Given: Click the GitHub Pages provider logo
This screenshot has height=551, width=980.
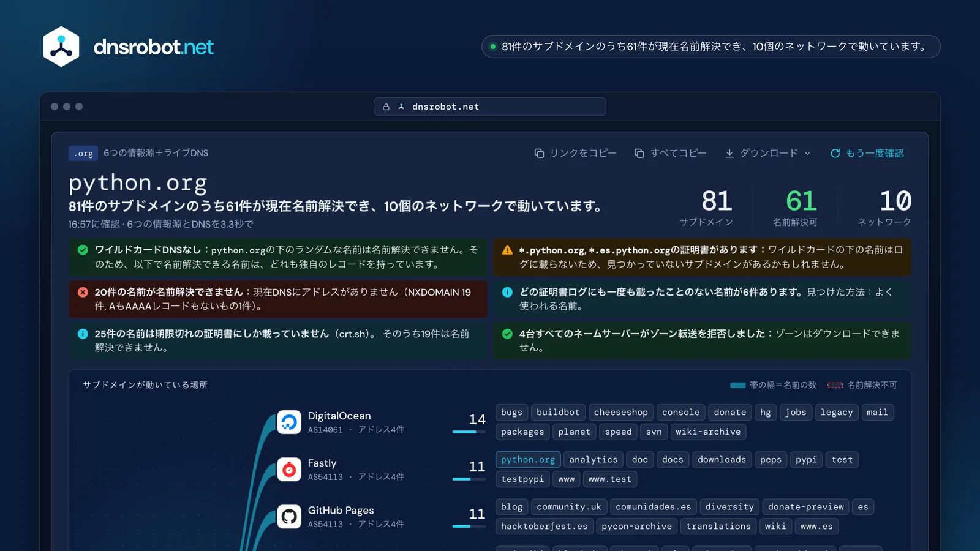Looking at the screenshot, I should point(289,516).
